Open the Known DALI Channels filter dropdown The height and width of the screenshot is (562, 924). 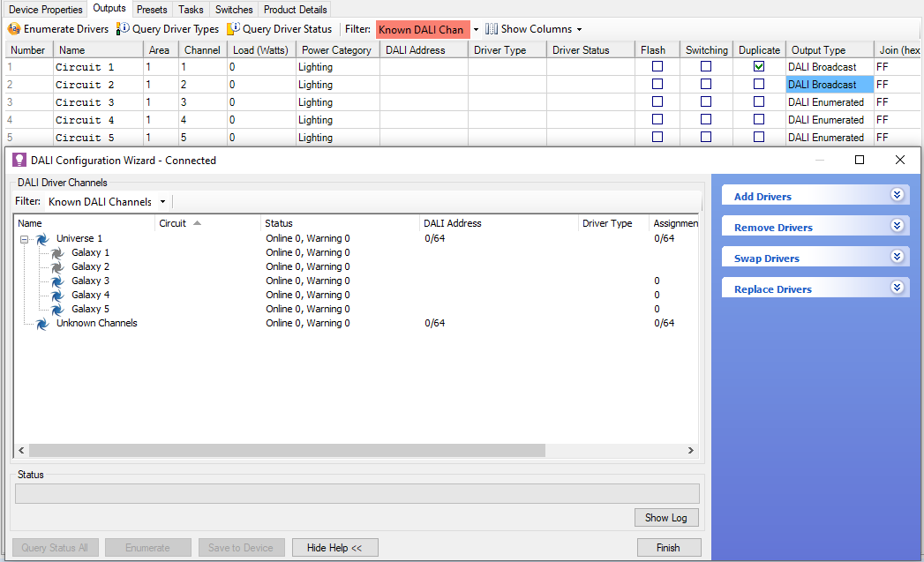click(162, 202)
